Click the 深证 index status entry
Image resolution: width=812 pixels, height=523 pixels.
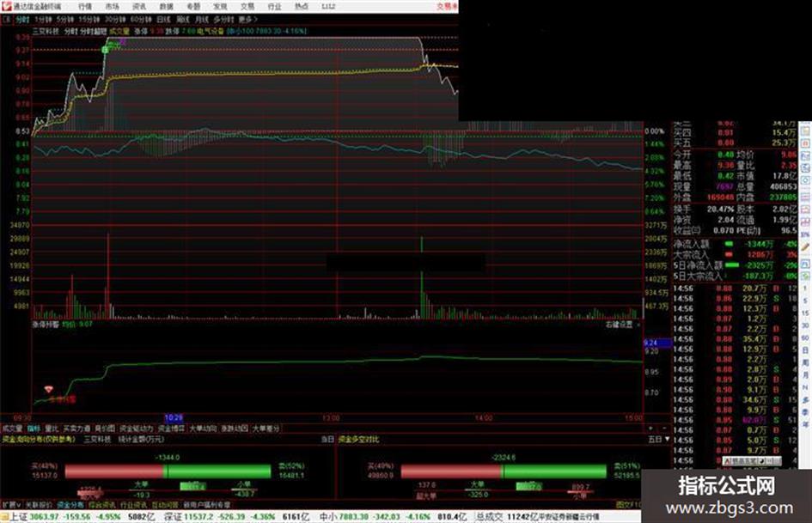[x=236, y=517]
